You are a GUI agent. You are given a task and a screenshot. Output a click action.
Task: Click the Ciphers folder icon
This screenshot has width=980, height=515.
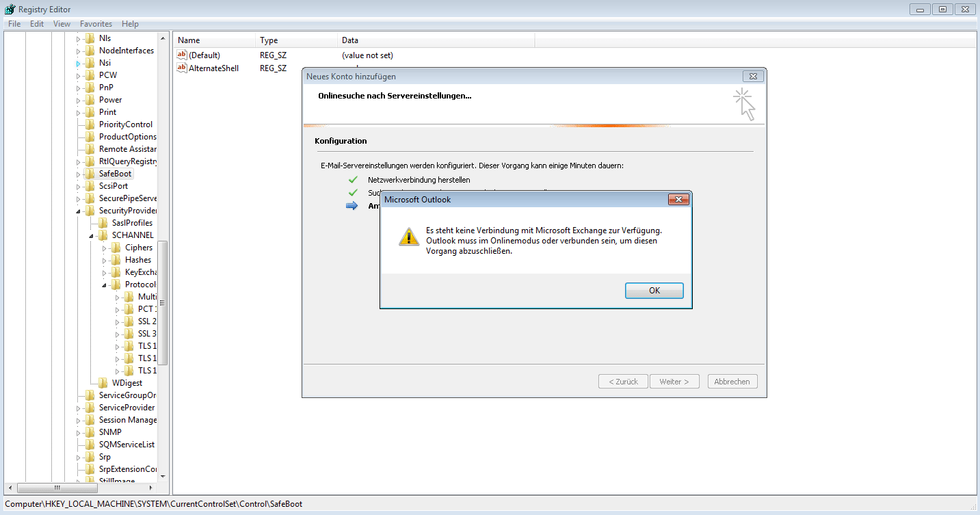click(116, 248)
